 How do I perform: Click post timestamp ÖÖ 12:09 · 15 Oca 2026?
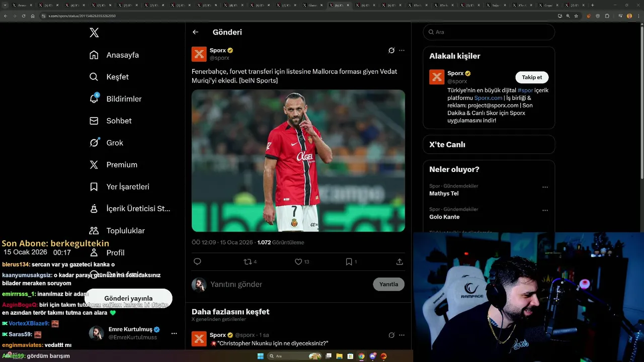point(222,242)
